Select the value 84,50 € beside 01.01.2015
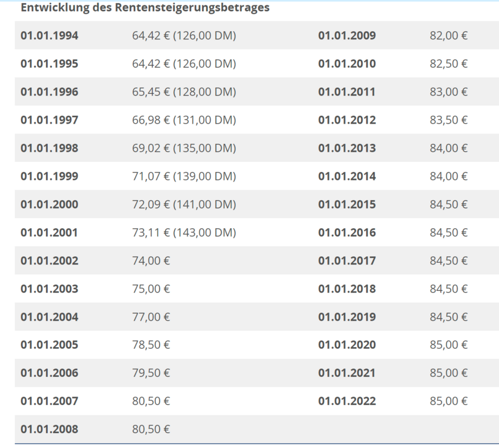499x448 pixels. click(449, 204)
